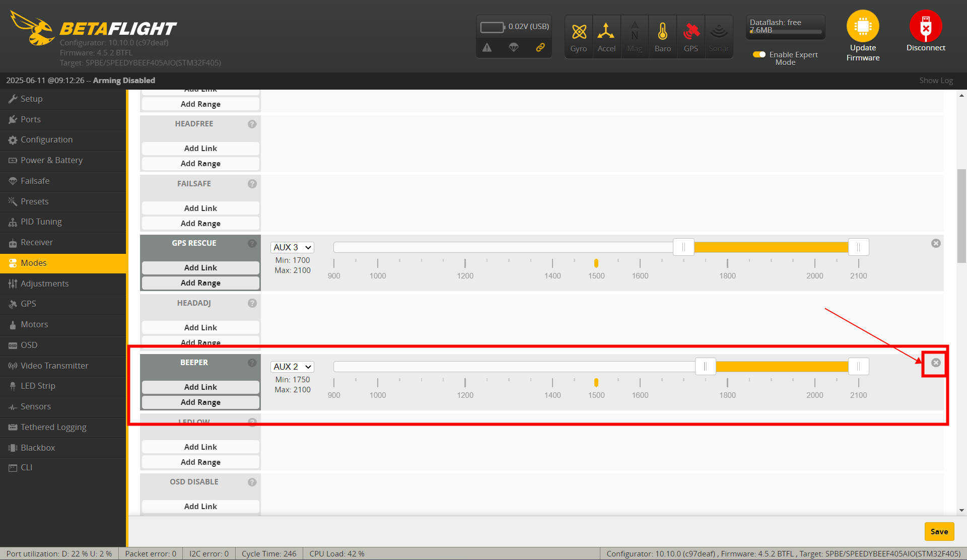Save the modes configuration
Viewport: 967px width, 560px height.
(939, 531)
